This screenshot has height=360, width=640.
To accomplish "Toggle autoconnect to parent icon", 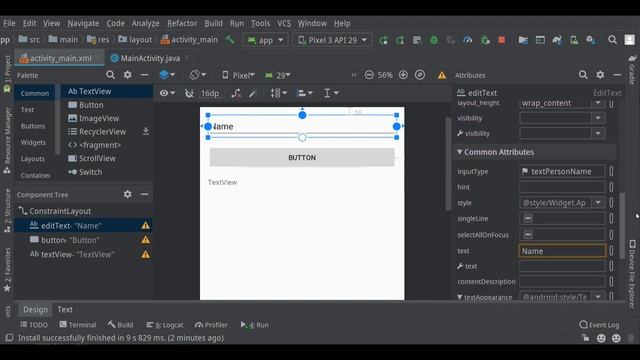I will pyautogui.click(x=189, y=93).
